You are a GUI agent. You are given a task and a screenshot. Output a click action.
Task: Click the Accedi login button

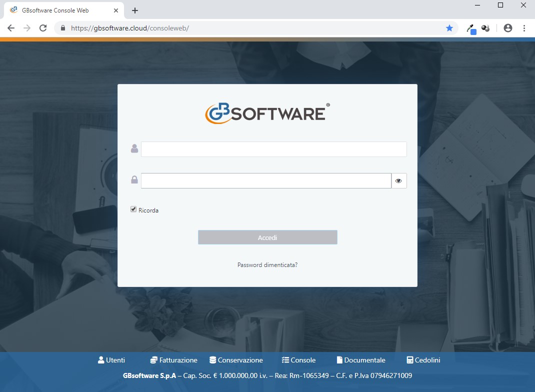click(267, 237)
